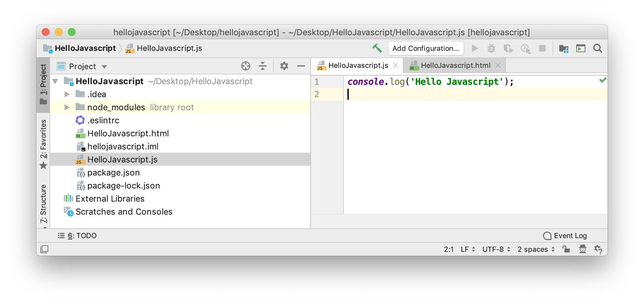
Task: Select package.json in the project tree
Action: [113, 173]
